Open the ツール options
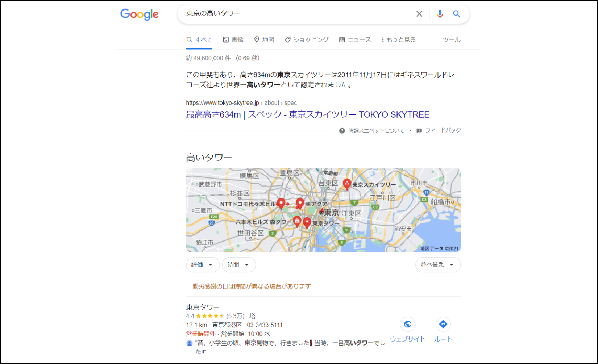The width and height of the screenshot is (598, 364). 452,40
